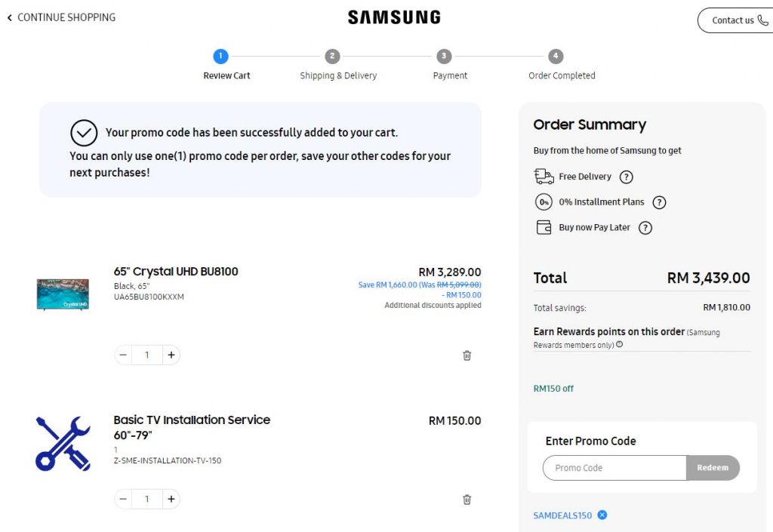Remove Basic TV Installation Service via trash icon
The width and height of the screenshot is (773, 532).
tap(467, 500)
